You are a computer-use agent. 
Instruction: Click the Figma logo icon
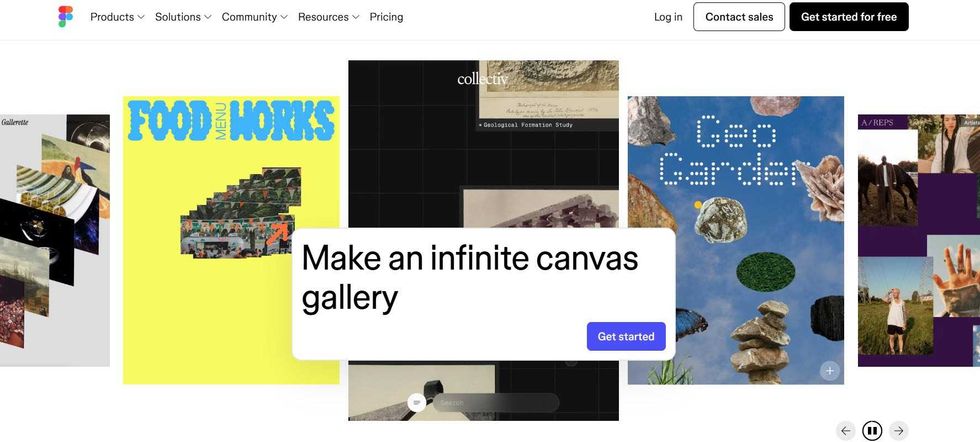pyautogui.click(x=66, y=17)
